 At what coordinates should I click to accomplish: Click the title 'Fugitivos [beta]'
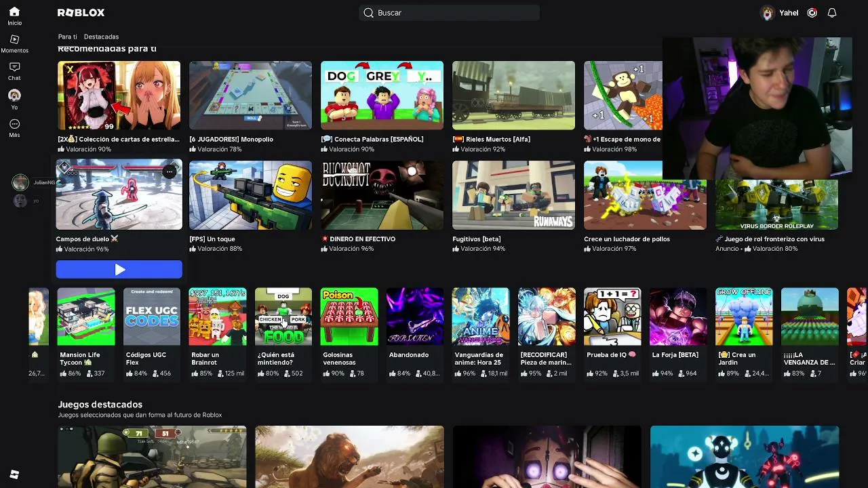coord(476,239)
